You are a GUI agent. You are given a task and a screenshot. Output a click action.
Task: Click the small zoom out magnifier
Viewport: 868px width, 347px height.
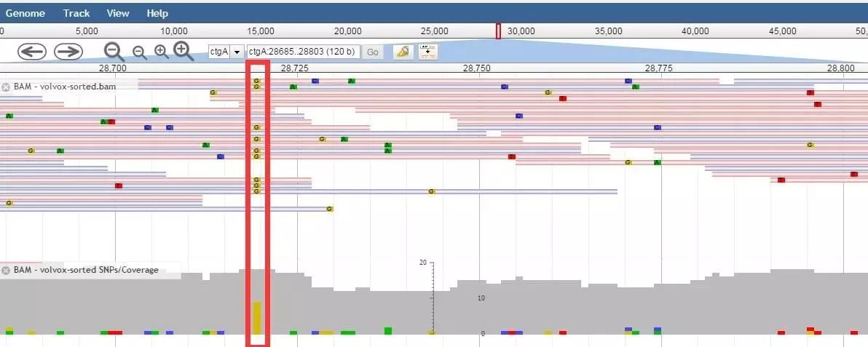(139, 52)
